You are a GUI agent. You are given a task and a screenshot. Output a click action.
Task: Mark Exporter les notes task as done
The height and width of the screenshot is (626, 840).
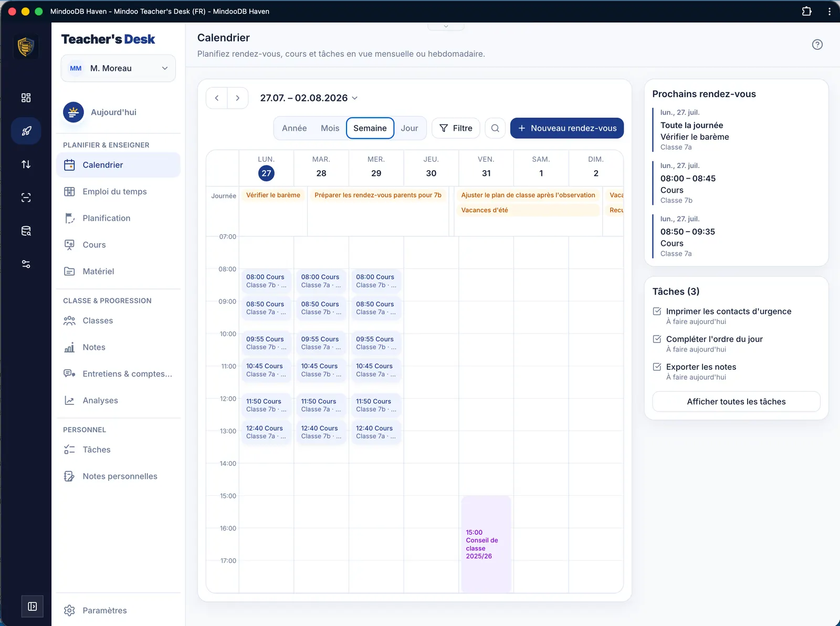coord(657,367)
